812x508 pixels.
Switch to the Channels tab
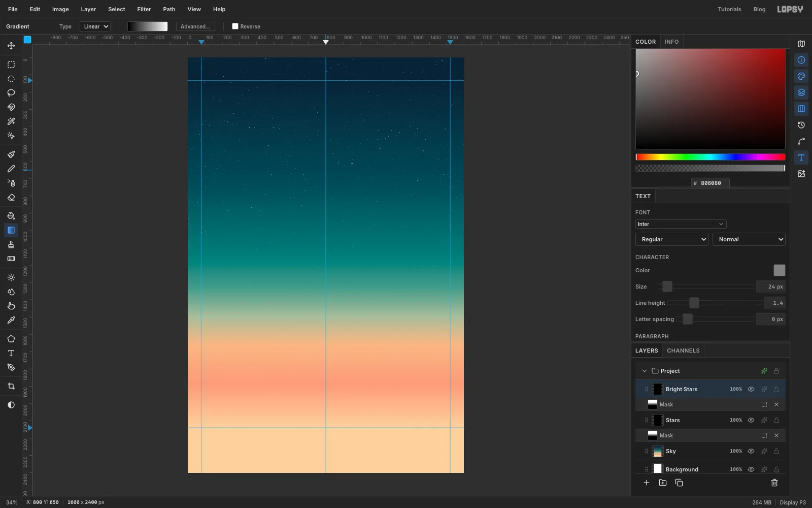[x=683, y=351]
